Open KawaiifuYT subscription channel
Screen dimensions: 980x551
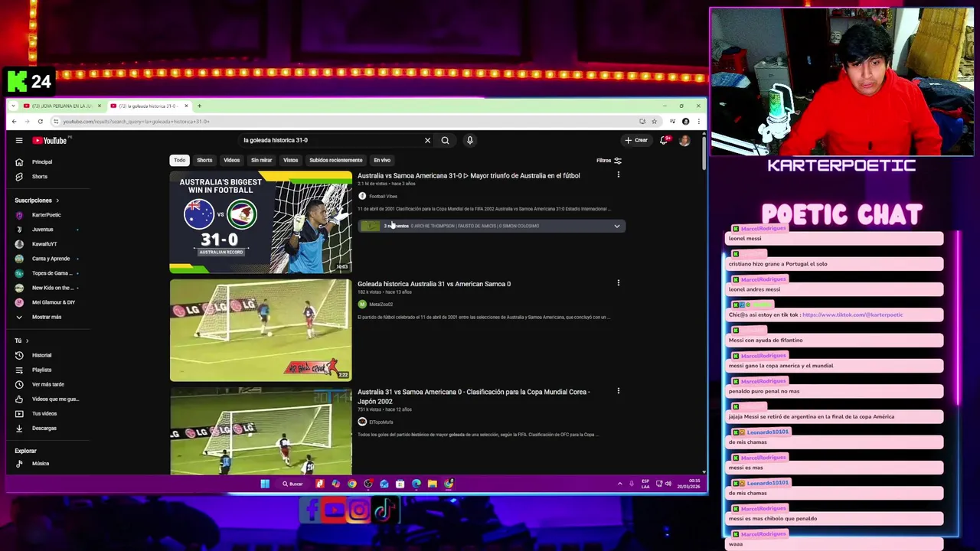44,244
